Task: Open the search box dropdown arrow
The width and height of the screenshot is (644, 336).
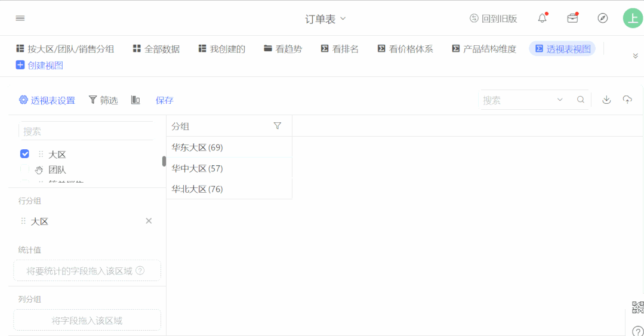Action: pyautogui.click(x=560, y=100)
